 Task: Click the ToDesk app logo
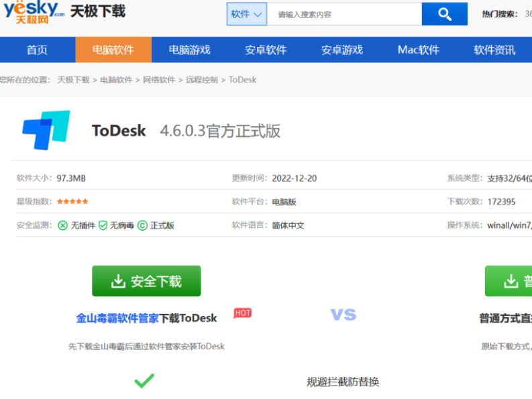(x=46, y=130)
